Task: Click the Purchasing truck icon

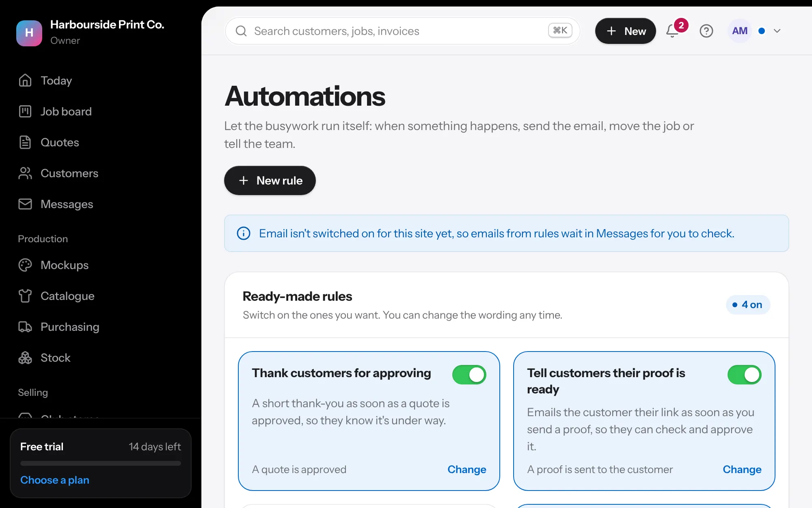Action: (25, 327)
